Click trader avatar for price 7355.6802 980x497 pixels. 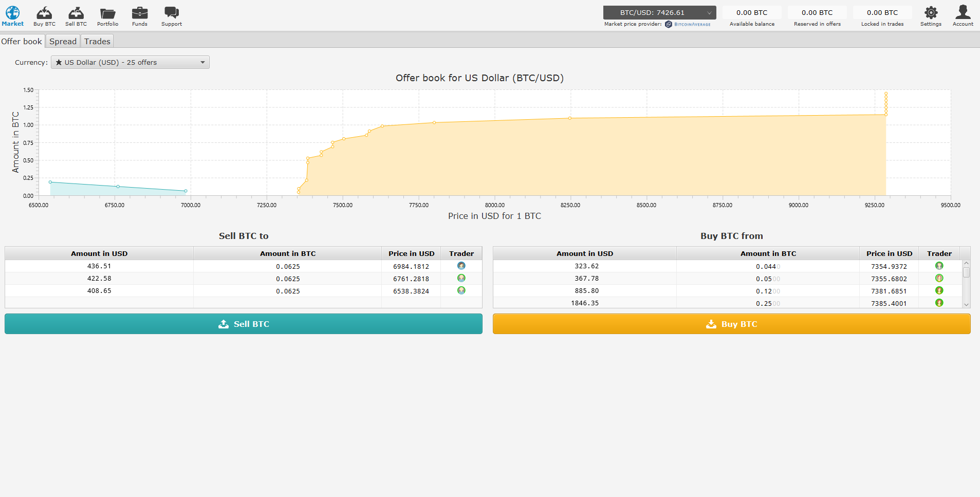939,278
